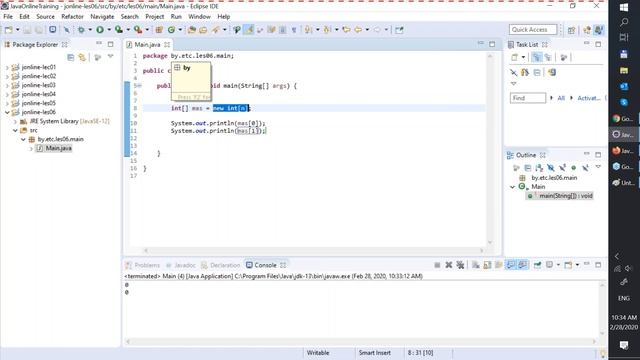Collapse the jonline-les06 project
The width and height of the screenshot is (640, 360).
7,112
